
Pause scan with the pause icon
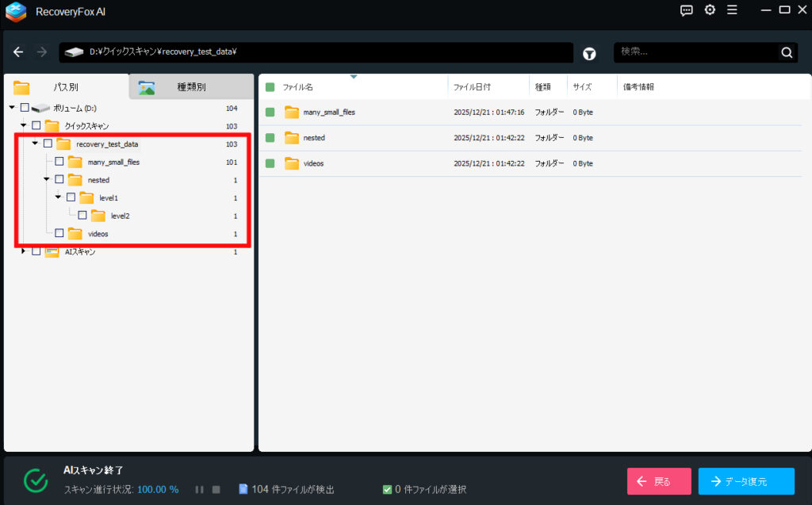200,489
